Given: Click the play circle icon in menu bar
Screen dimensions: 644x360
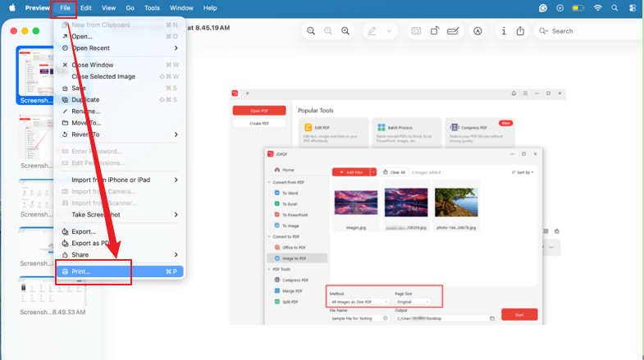Looking at the screenshot, I should 560,8.
